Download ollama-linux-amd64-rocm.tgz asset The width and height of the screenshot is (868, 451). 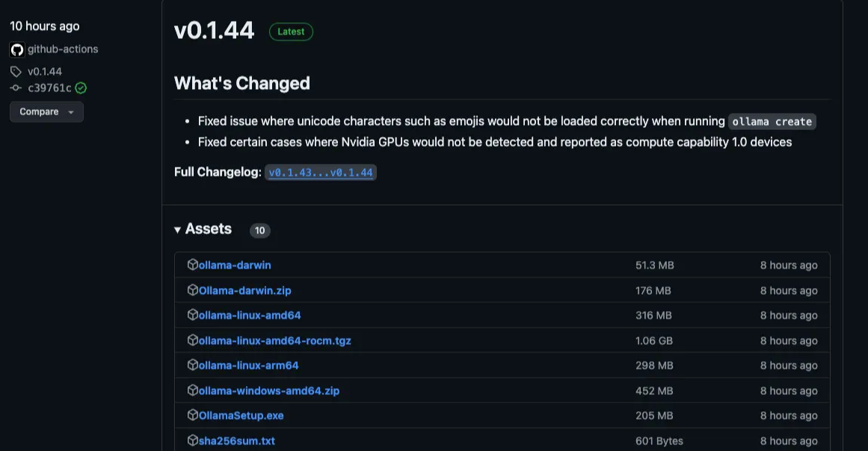[274, 341]
